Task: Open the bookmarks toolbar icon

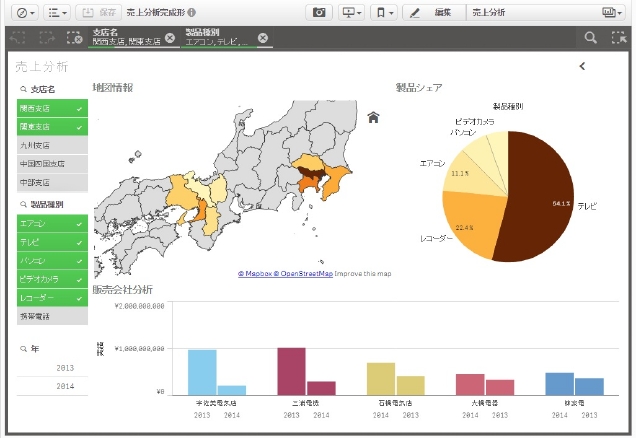Action: click(383, 13)
